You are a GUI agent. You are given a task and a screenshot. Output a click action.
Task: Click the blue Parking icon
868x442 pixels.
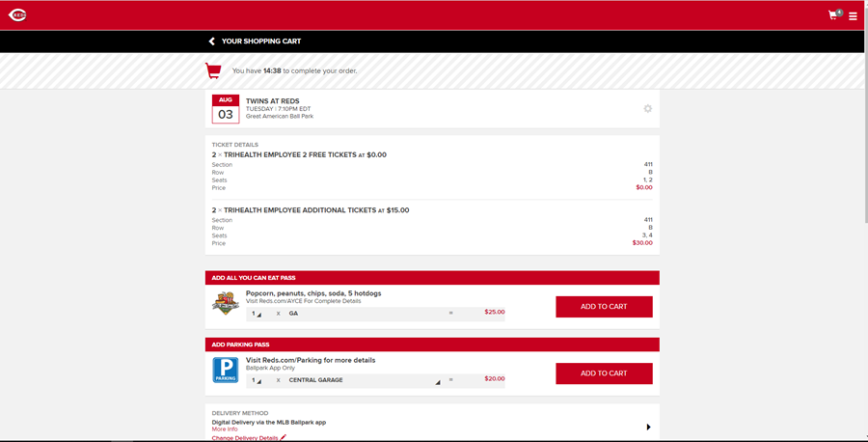pyautogui.click(x=226, y=370)
